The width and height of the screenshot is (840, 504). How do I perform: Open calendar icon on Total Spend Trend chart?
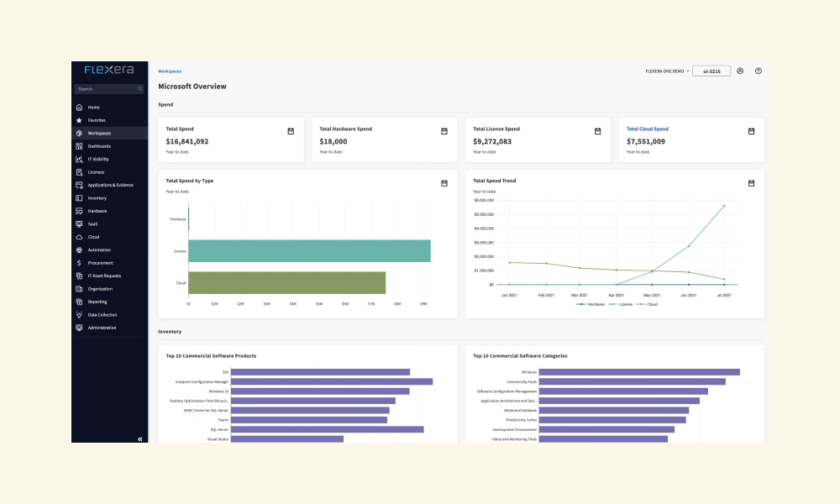[751, 183]
